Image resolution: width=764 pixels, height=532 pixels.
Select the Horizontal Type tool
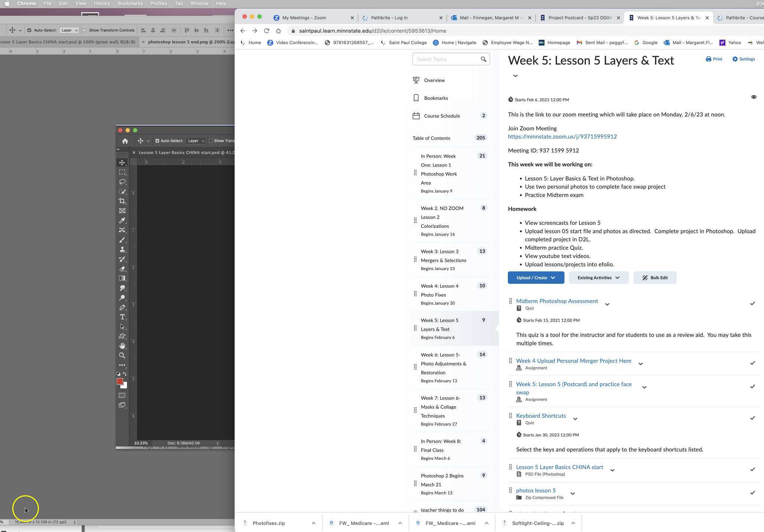pyautogui.click(x=122, y=317)
